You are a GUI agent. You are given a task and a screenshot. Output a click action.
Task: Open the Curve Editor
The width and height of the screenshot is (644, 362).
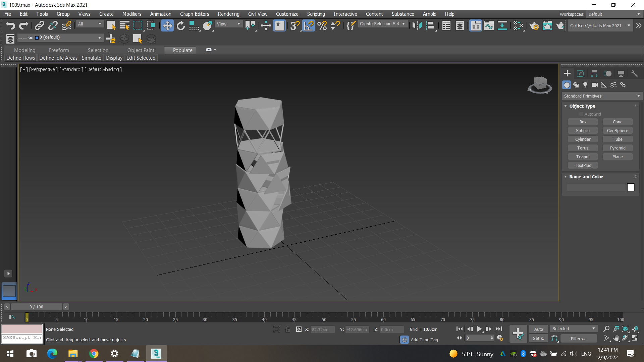pyautogui.click(x=489, y=26)
